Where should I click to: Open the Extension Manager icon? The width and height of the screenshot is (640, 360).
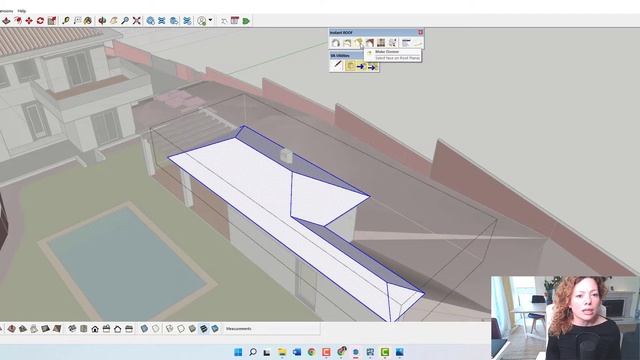coord(187,20)
